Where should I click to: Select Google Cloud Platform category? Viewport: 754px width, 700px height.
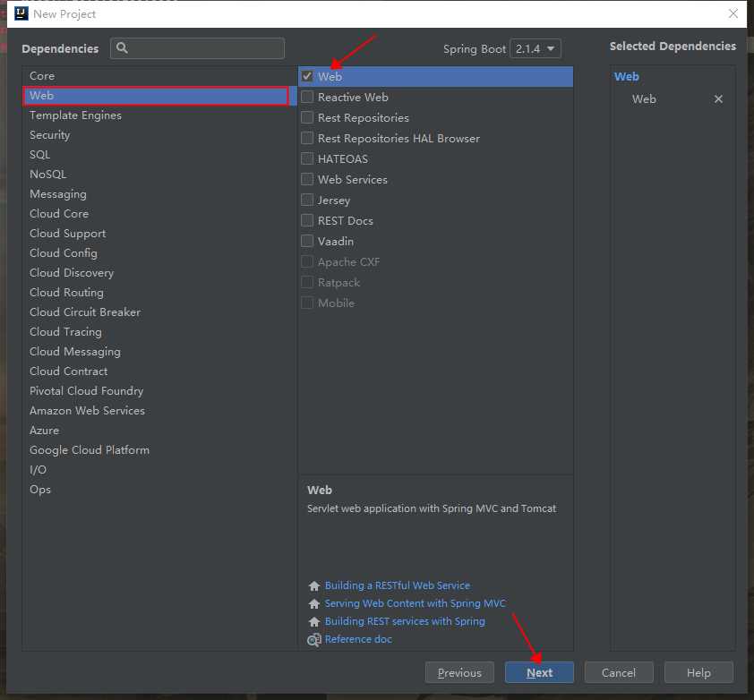(x=159, y=450)
